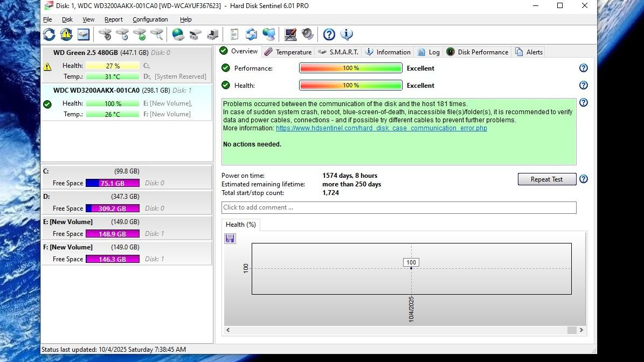Open help via blue question mark toolbar icon
This screenshot has width=644, height=362.
pyautogui.click(x=329, y=34)
